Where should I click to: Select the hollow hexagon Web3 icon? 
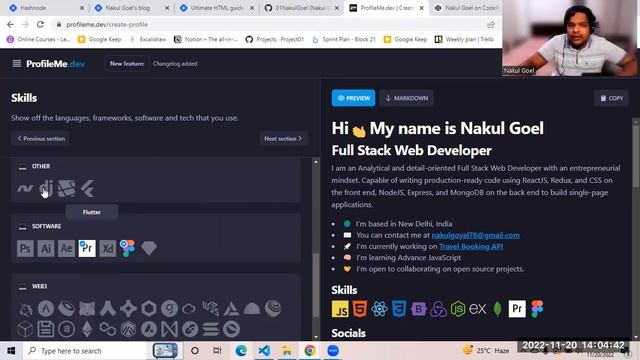pyautogui.click(x=149, y=309)
